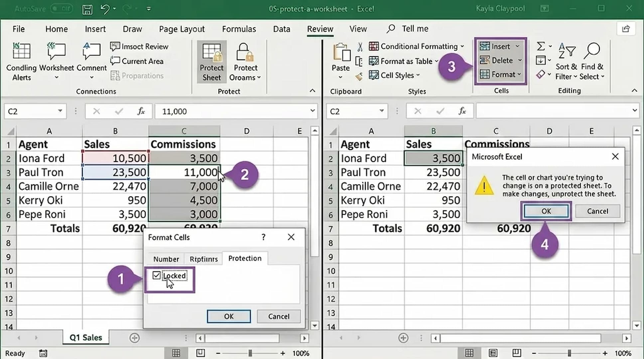This screenshot has height=359, width=644.
Task: Open the Page Layout tab
Action: click(x=182, y=29)
